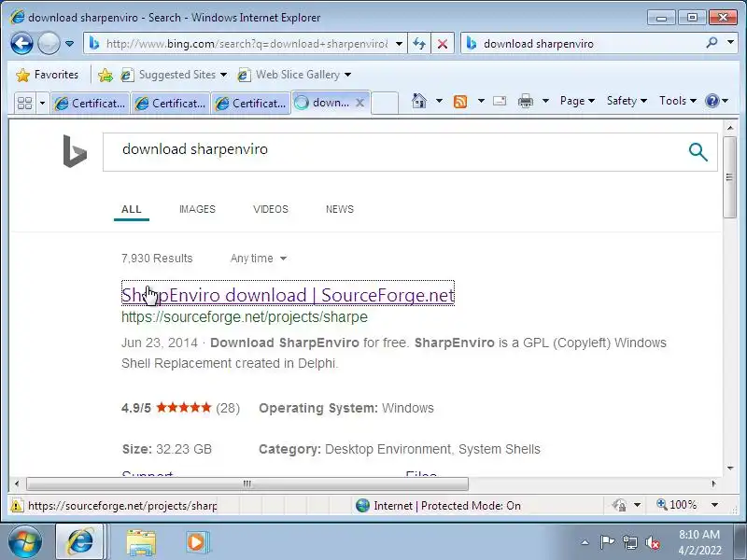Screen dimensions: 747x560
Task: Go back with the Back arrow button
Action: click(21, 43)
